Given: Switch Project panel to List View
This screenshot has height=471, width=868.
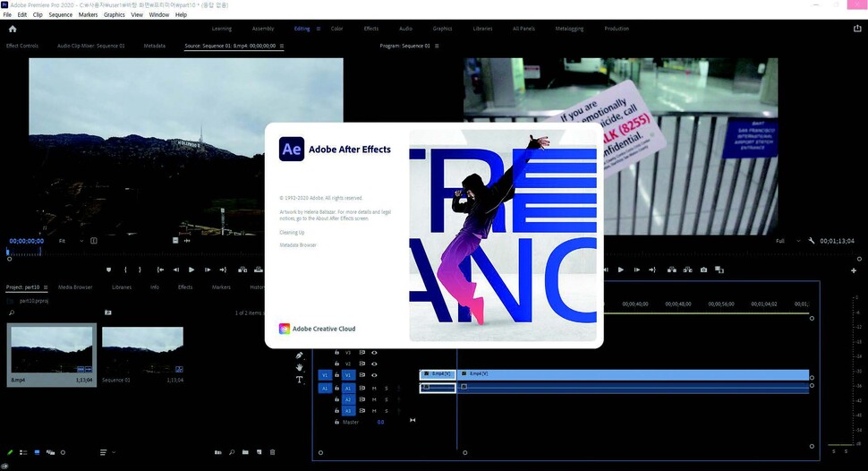Looking at the screenshot, I should click(23, 452).
